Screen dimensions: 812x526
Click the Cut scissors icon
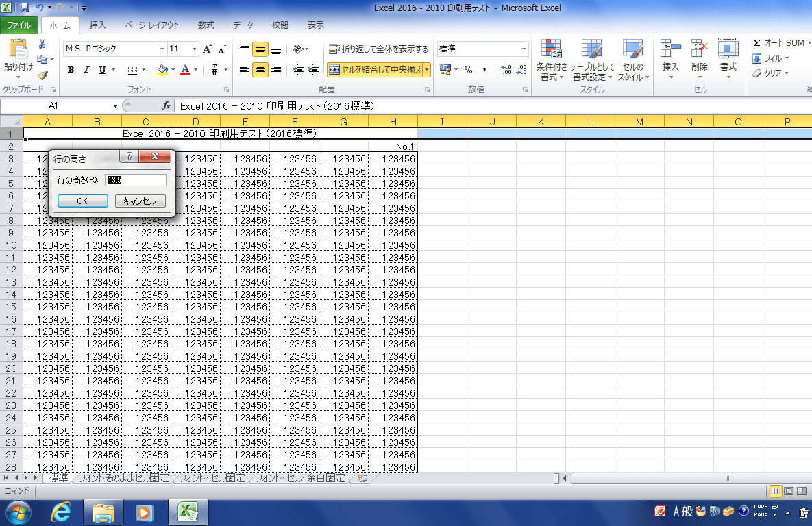42,45
